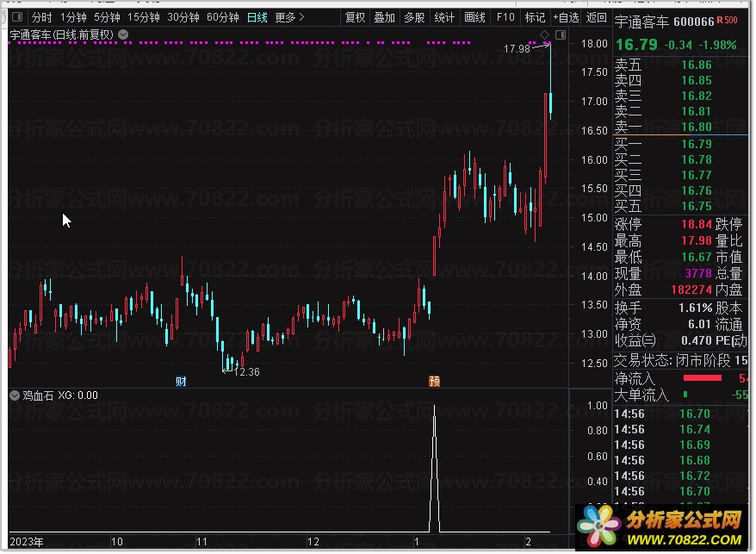Screen dimensions: 756x554
Task: Open F10 company info
Action: pos(505,18)
